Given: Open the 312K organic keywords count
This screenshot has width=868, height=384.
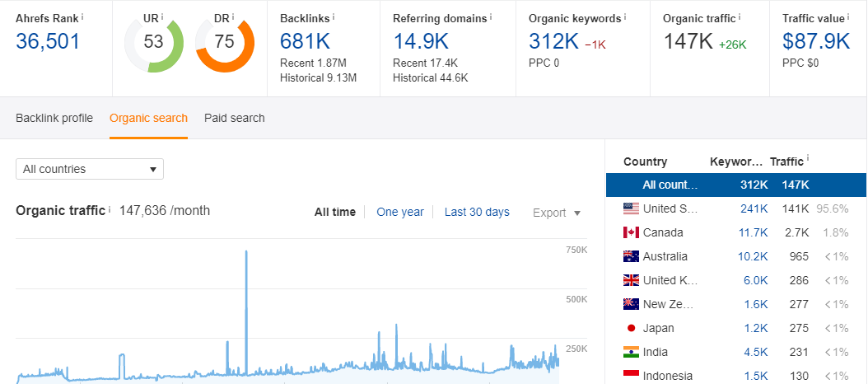Looking at the screenshot, I should (x=553, y=41).
